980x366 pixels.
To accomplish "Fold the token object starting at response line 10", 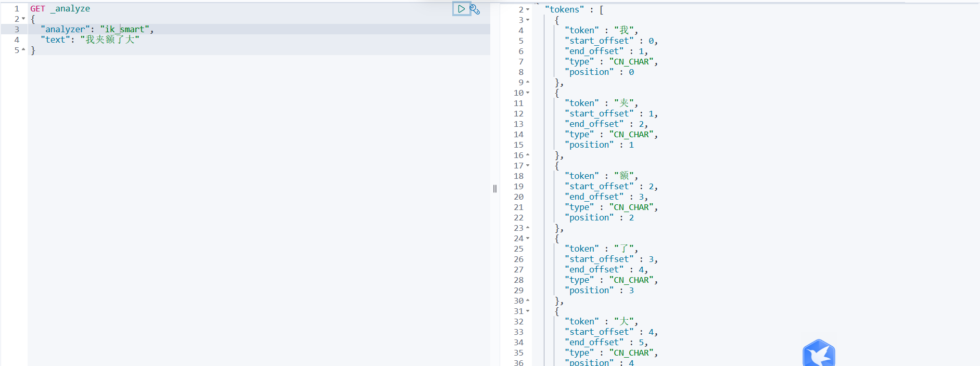I will click(528, 93).
